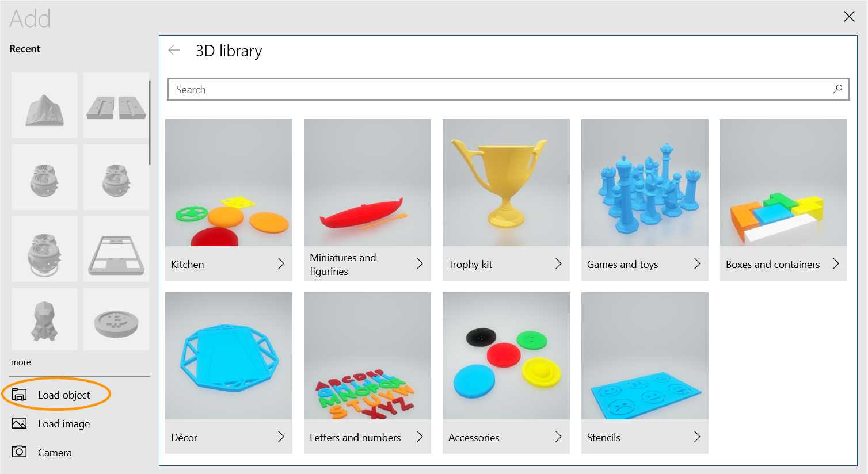Viewport: 868px width, 474px height.
Task: Select the mountain terrain recent model
Action: (x=44, y=105)
